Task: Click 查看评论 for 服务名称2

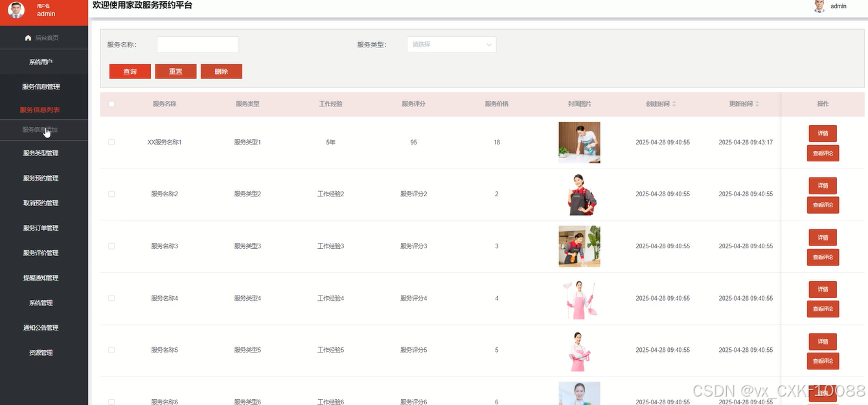Action: click(823, 205)
